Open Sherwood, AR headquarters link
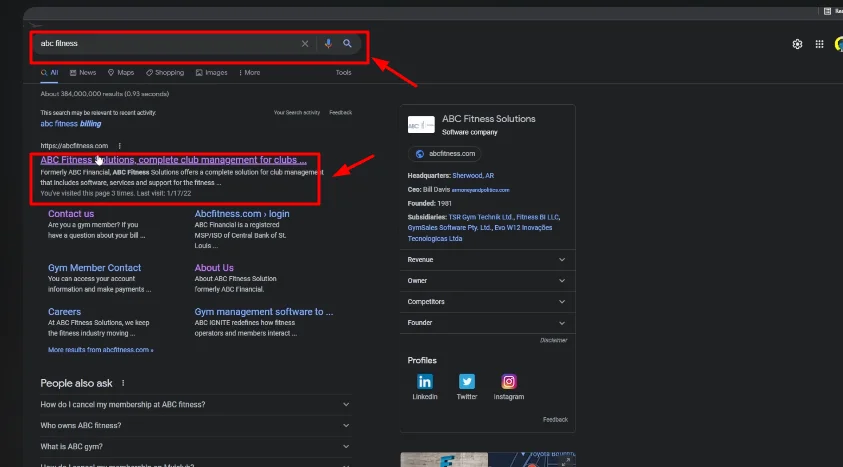Screen dimensions: 843x467 (473, 176)
